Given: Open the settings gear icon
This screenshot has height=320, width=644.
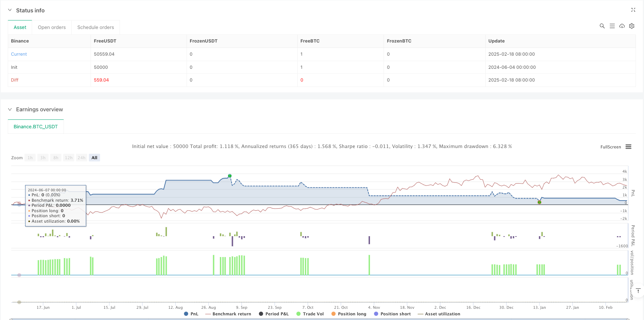Looking at the screenshot, I should [632, 26].
